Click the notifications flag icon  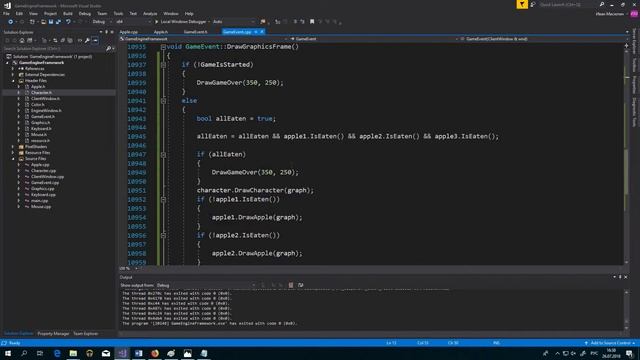522,4
